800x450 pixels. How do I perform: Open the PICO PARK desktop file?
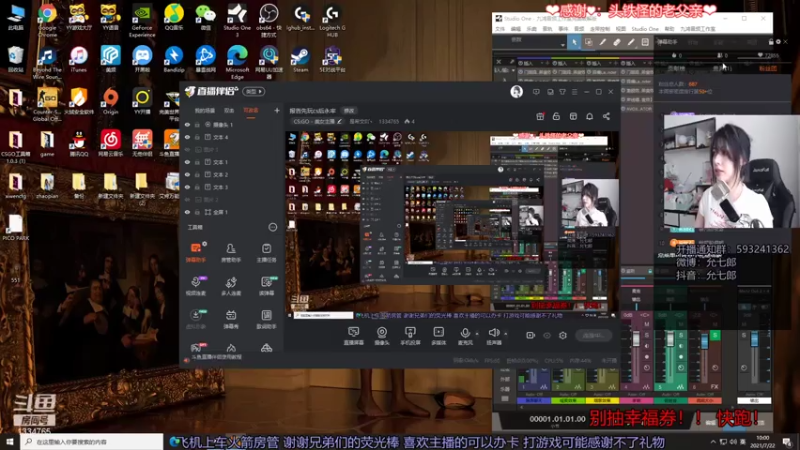tap(15, 228)
